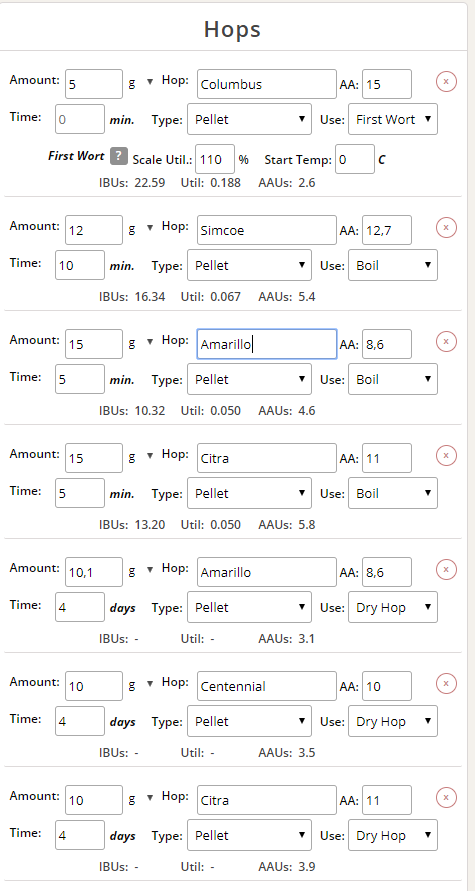Image resolution: width=475 pixels, height=891 pixels.
Task: Click the AAUs value 3.9
Action: coord(307,867)
